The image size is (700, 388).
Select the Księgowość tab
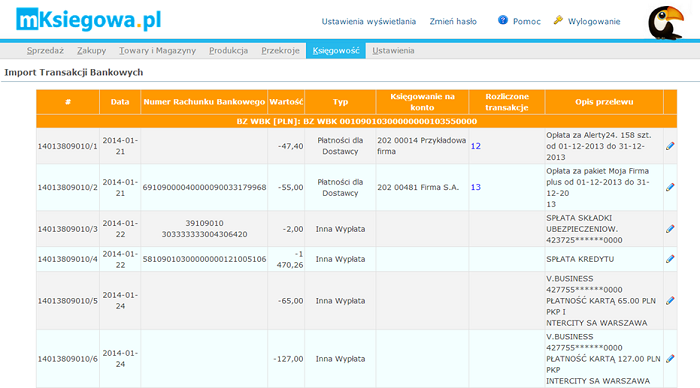point(336,50)
